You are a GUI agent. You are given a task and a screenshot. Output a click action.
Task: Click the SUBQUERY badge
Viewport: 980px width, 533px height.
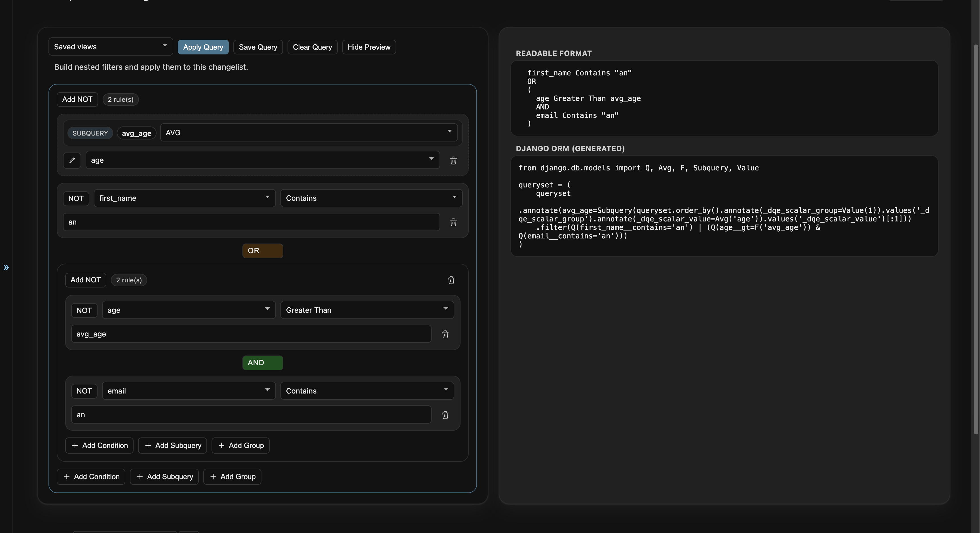click(90, 133)
